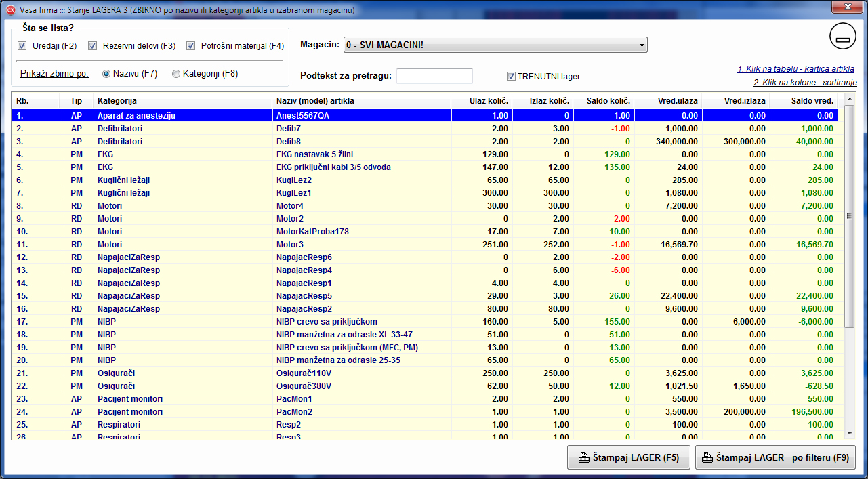Select the PacMon2 row
Screen dimensions: 868x479
(x=425, y=412)
